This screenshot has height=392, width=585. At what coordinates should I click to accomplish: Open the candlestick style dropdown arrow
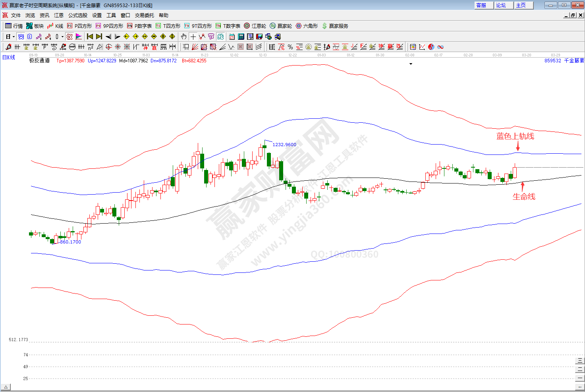click(x=62, y=37)
